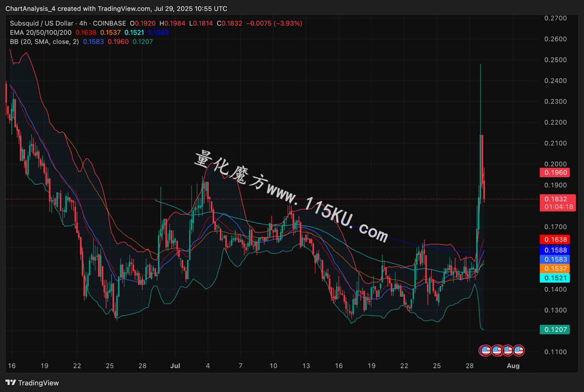The image size is (584, 392).
Task: Click the orange EMA legend value 0.1537
Action: (x=110, y=32)
